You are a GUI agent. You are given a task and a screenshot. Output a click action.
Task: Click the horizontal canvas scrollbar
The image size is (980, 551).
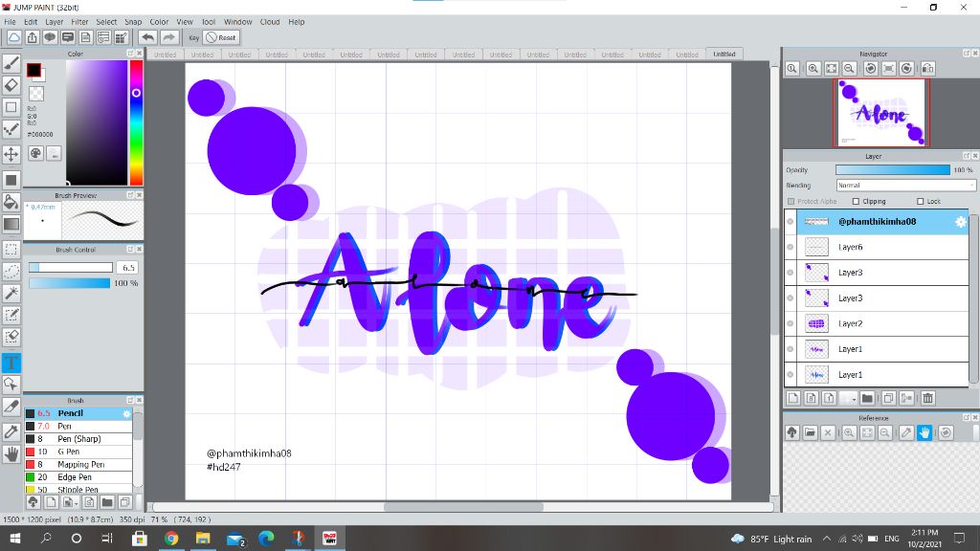click(463, 507)
